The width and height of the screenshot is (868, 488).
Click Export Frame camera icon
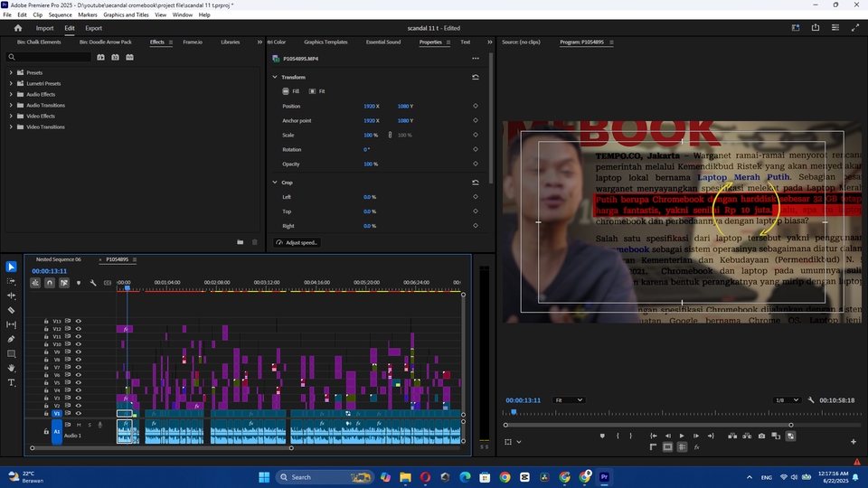761,436
